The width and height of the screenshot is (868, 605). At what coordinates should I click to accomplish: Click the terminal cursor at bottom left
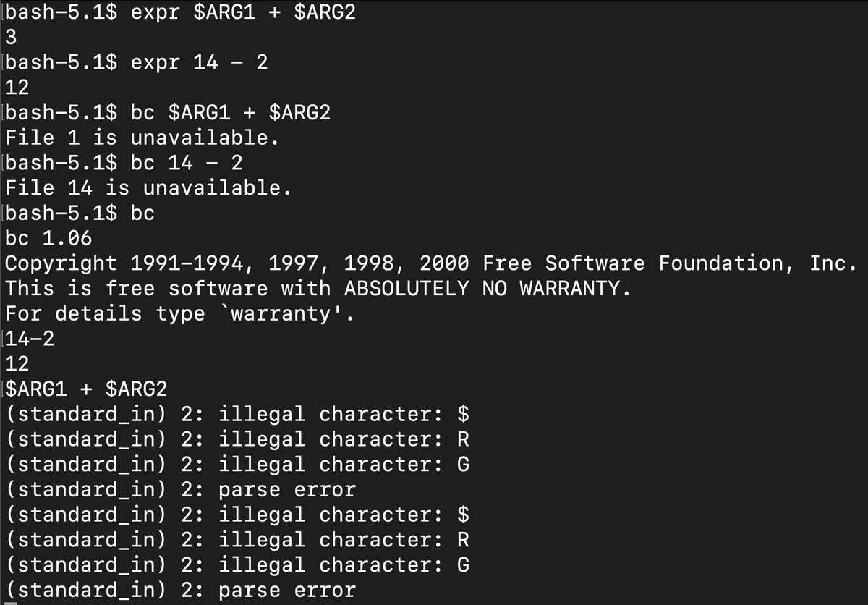click(x=10, y=602)
